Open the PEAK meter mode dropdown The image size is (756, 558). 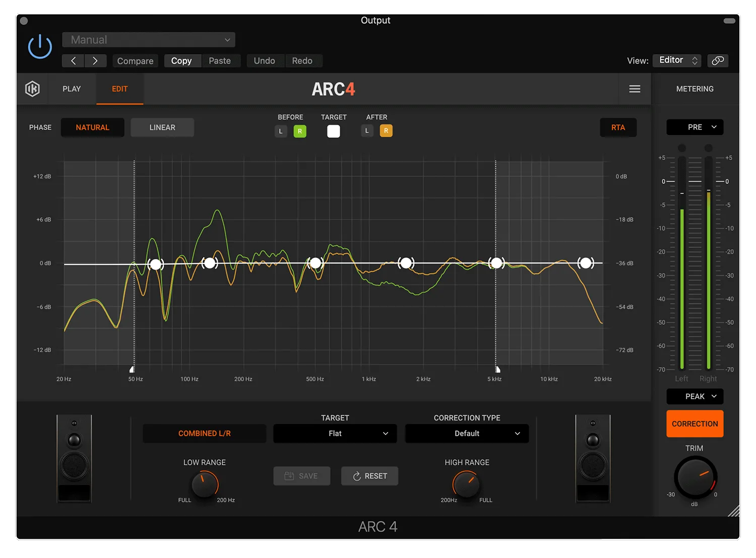pos(695,396)
